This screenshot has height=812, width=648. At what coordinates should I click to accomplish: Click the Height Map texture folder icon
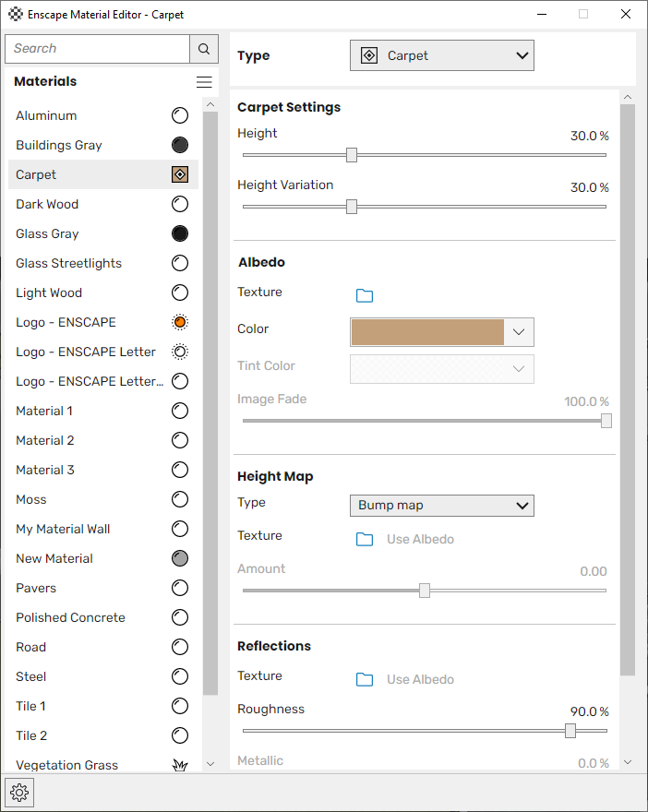[x=365, y=539]
